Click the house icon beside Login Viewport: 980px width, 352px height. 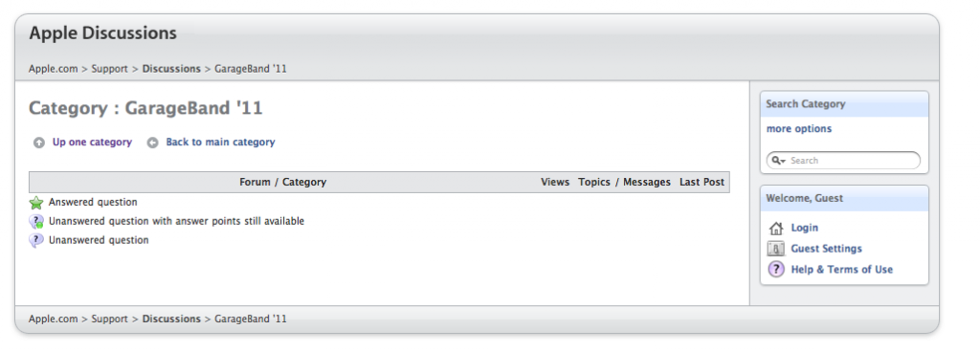[x=775, y=228]
